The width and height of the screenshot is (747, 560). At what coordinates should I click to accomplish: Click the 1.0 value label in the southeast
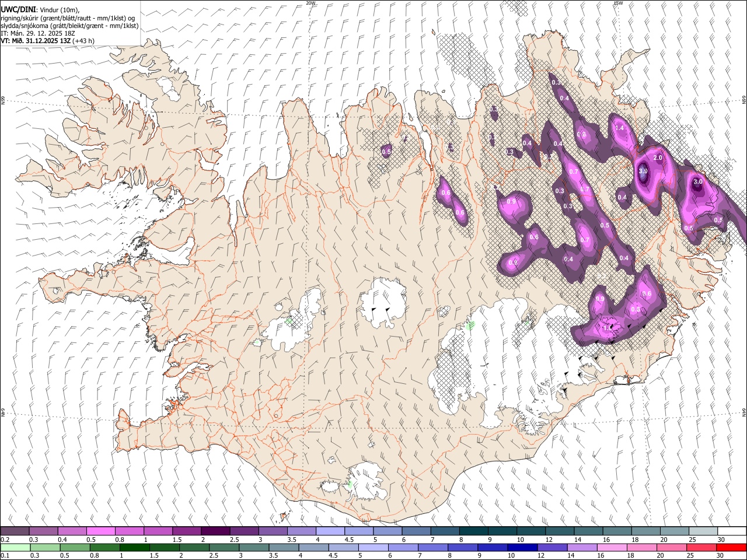[x=607, y=328]
